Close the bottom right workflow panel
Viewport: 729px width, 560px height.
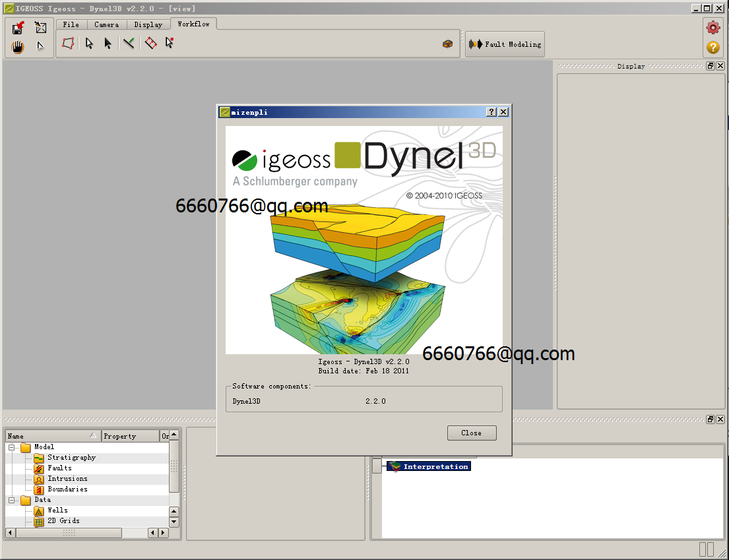tap(720, 420)
